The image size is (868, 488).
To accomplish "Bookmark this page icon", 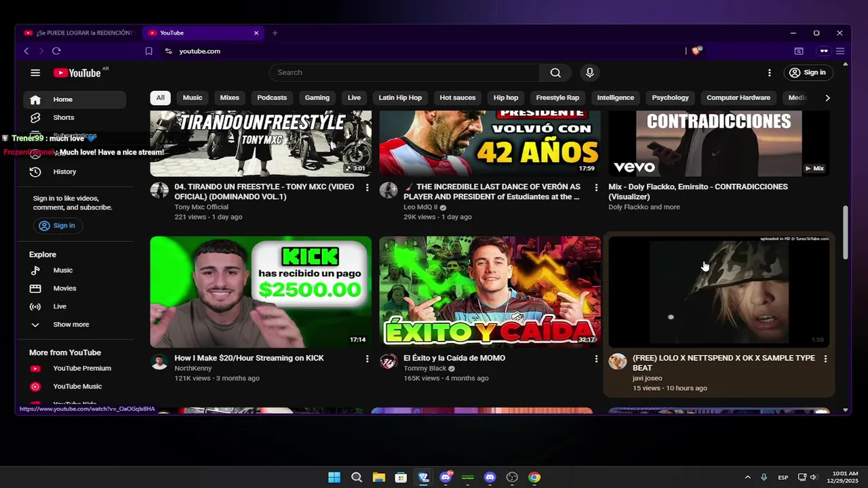I will [149, 51].
